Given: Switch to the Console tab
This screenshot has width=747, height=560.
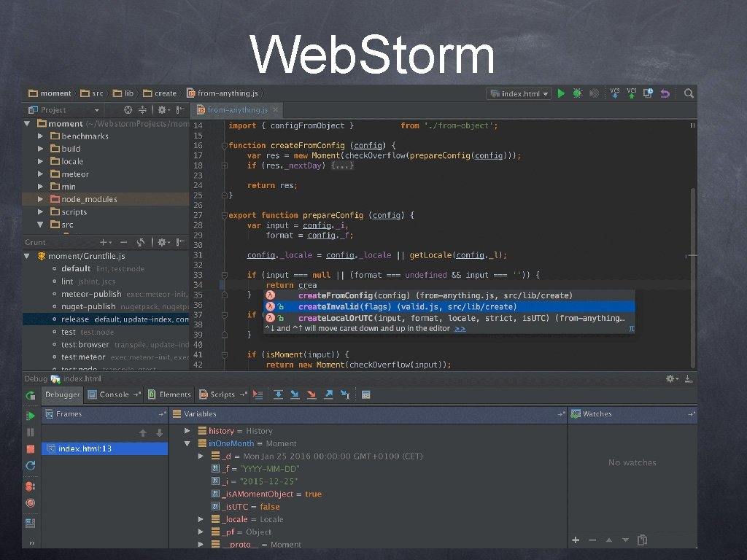Looking at the screenshot, I should pos(114,394).
